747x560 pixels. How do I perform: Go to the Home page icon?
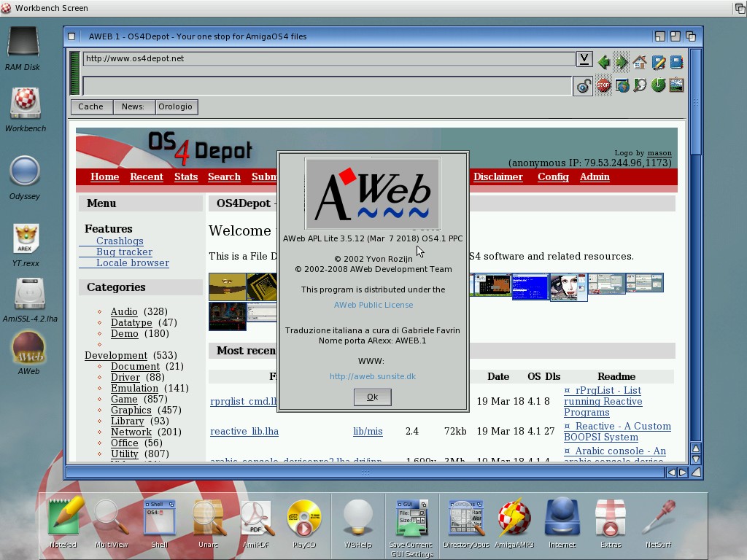click(640, 63)
